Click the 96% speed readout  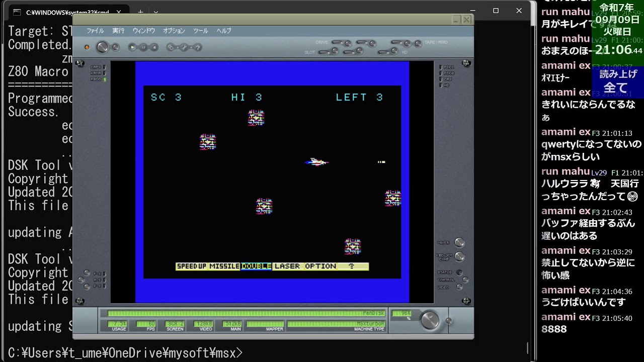click(x=401, y=313)
